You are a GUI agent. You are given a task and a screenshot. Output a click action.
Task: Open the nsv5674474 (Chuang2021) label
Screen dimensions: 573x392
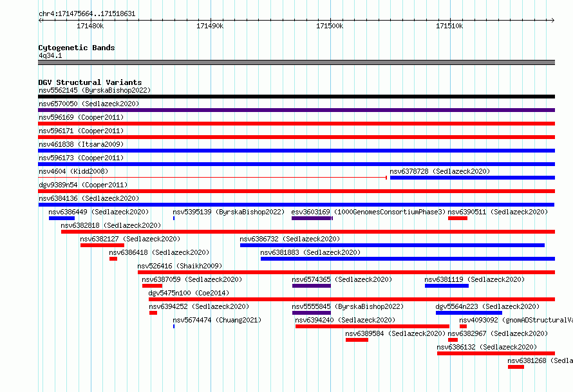(217, 320)
